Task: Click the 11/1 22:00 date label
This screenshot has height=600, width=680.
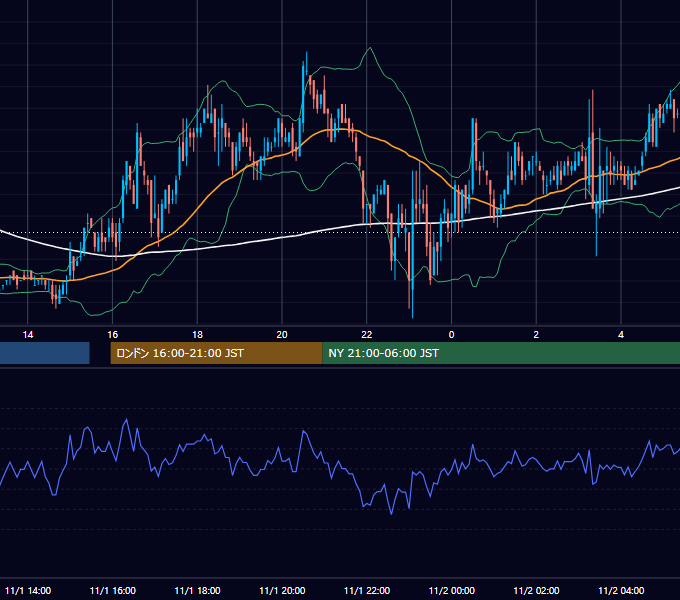Action: pos(367,590)
